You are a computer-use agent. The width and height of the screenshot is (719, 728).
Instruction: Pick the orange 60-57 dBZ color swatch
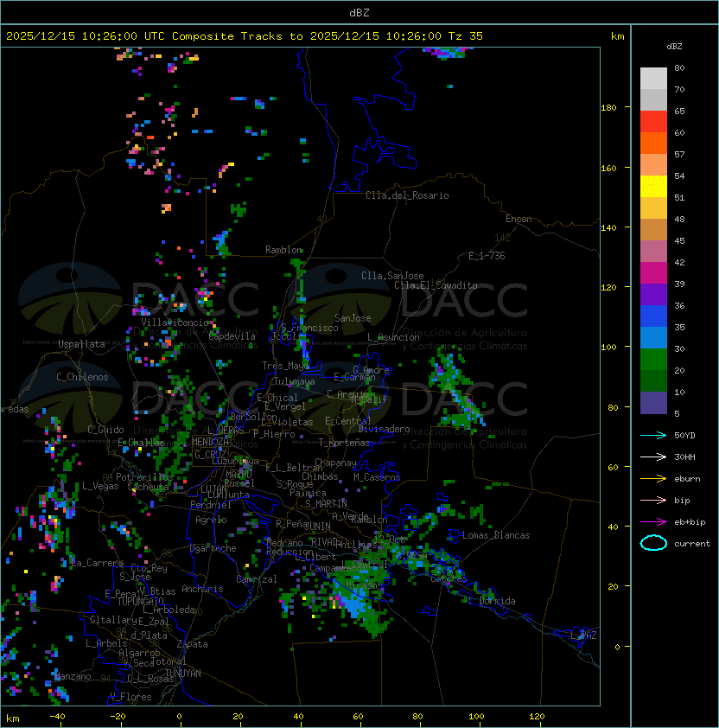click(653, 143)
